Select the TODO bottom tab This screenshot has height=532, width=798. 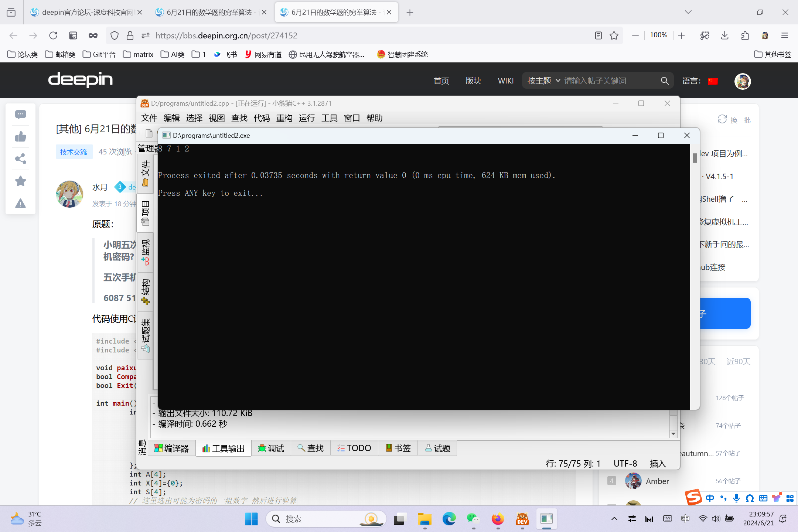pyautogui.click(x=354, y=448)
